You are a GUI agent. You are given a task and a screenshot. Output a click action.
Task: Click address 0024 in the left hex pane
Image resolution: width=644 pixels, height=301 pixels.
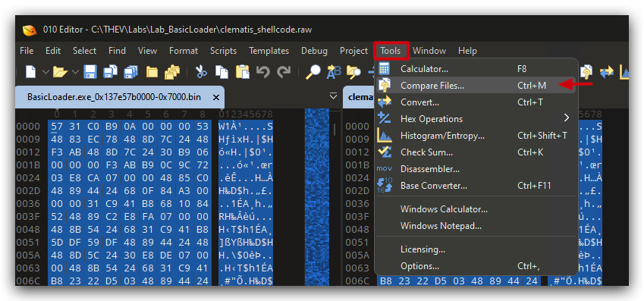29,178
